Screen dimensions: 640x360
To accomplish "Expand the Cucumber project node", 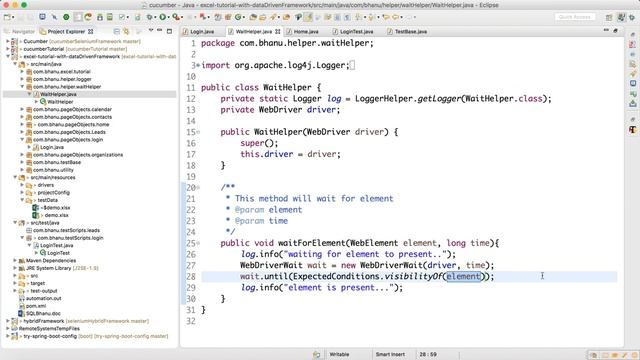I will coord(8,41).
